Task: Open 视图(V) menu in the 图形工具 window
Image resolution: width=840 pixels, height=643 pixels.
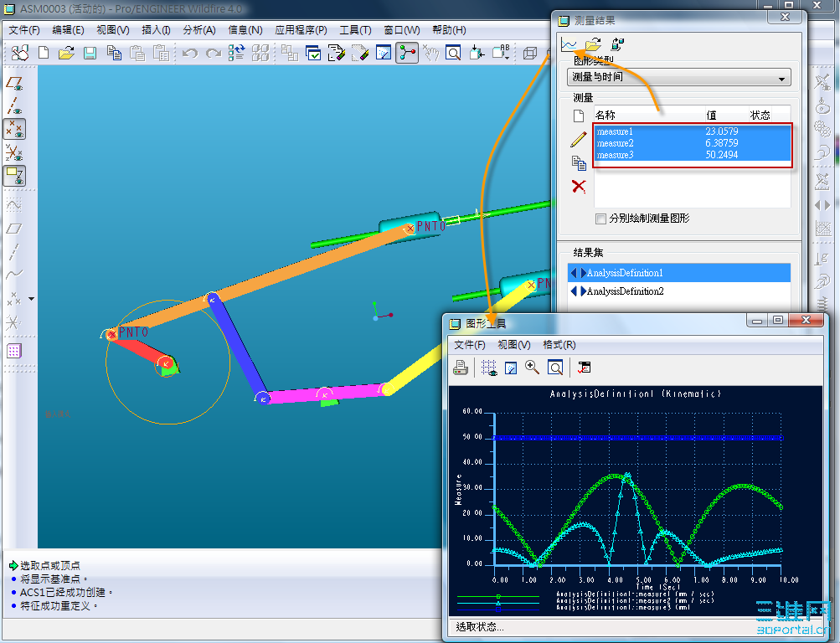Action: (x=514, y=345)
